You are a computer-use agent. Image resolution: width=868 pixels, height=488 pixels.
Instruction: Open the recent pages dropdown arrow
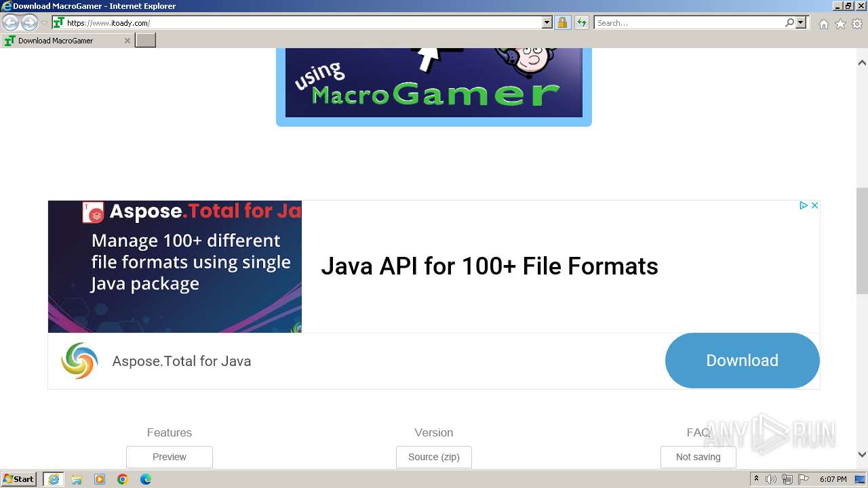pos(44,23)
